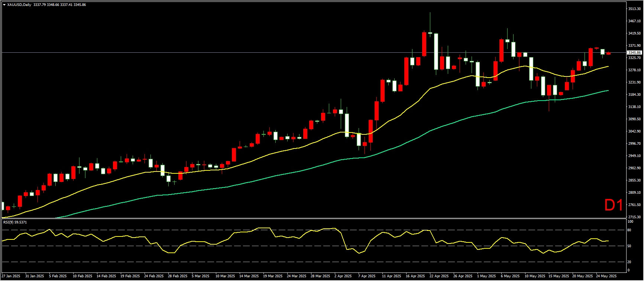This screenshot has height=281, width=644.
Task: Click the 5 Mar 2025 date label
Action: point(201,276)
